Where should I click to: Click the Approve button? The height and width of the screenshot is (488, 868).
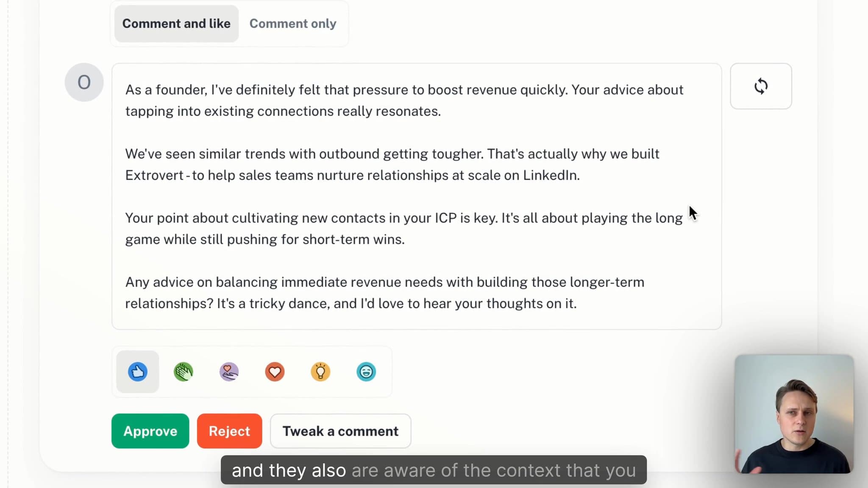click(150, 431)
